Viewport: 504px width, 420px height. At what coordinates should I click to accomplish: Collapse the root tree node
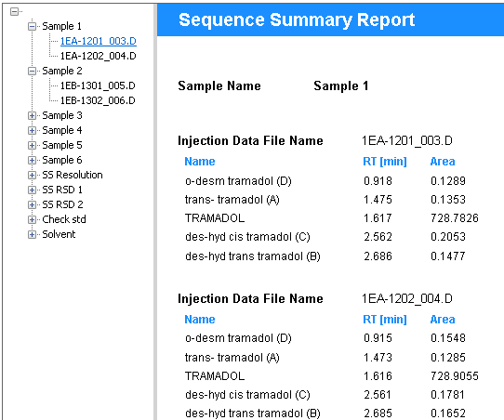click(15, 11)
